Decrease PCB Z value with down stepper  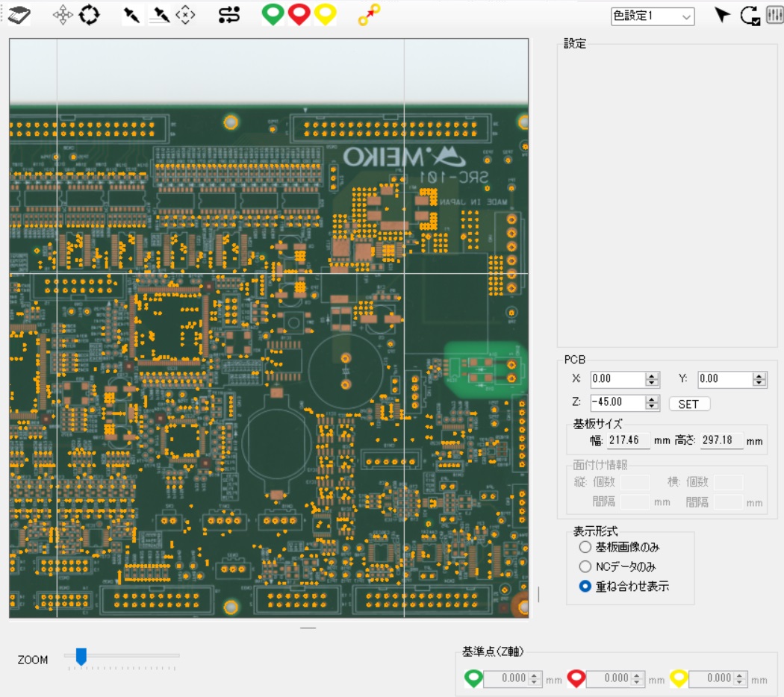[x=652, y=406]
